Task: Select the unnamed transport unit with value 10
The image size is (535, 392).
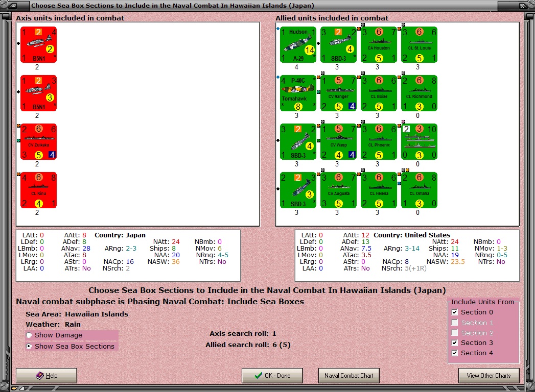Action: pyautogui.click(x=419, y=141)
